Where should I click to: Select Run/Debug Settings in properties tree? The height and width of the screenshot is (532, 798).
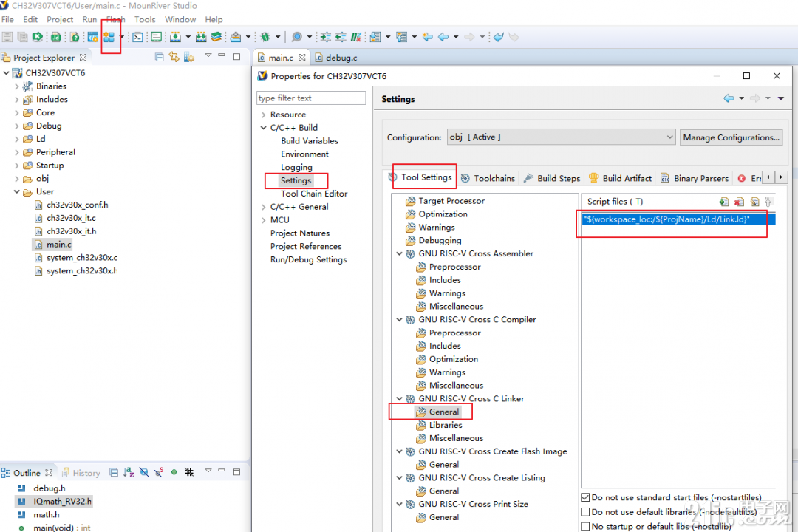[x=308, y=259]
